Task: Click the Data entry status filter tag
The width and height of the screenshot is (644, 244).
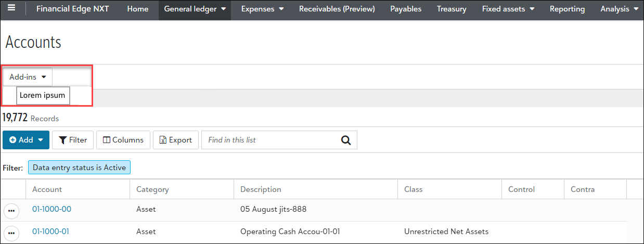Action: (79, 168)
